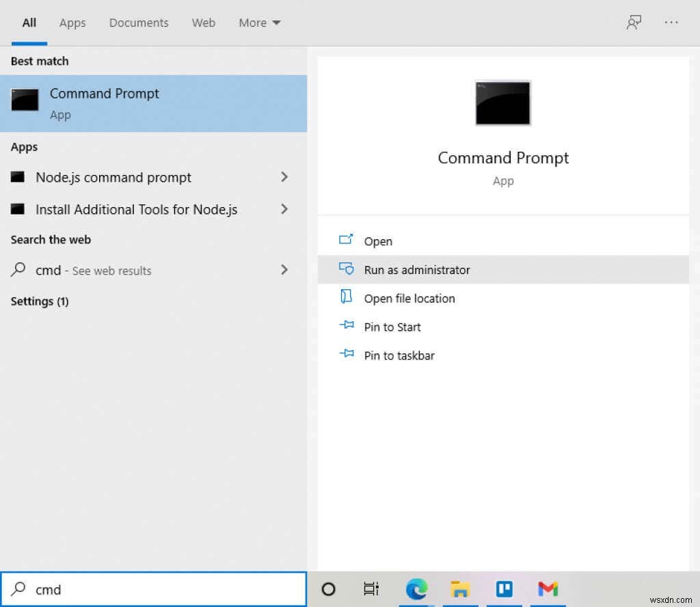700x607 pixels.
Task: Expand Node.js command prompt with its chevron
Action: (284, 177)
